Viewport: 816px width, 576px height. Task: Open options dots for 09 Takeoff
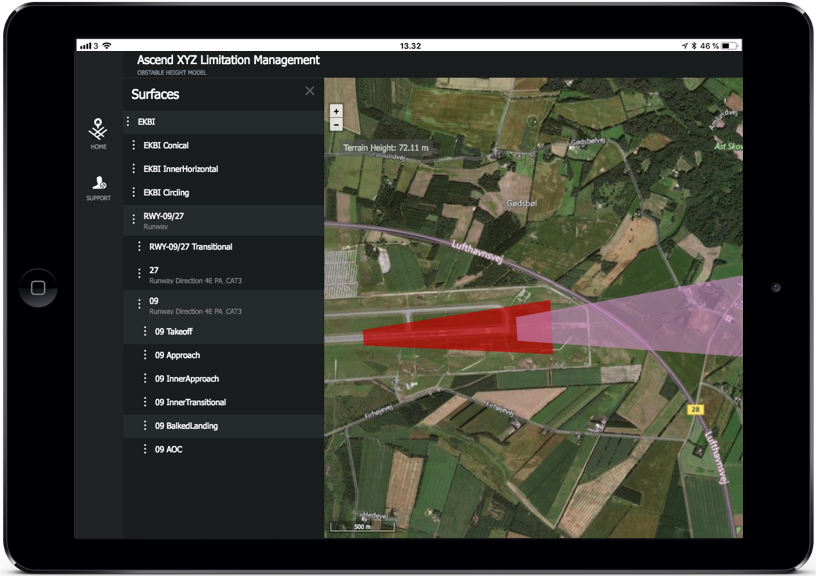point(145,331)
